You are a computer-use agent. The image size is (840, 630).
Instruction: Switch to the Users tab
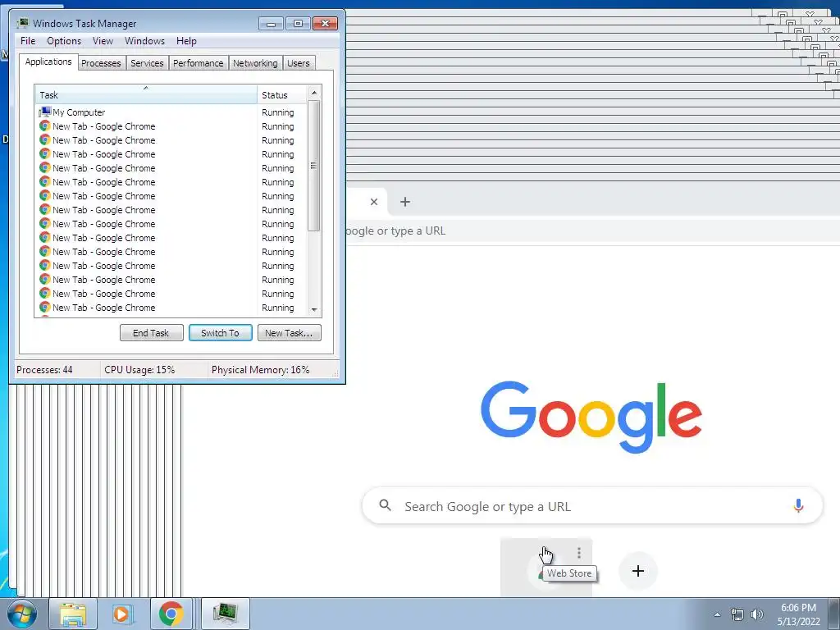[299, 63]
